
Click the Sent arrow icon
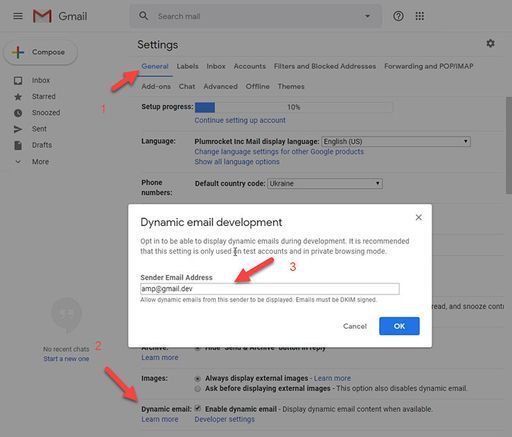[x=18, y=129]
